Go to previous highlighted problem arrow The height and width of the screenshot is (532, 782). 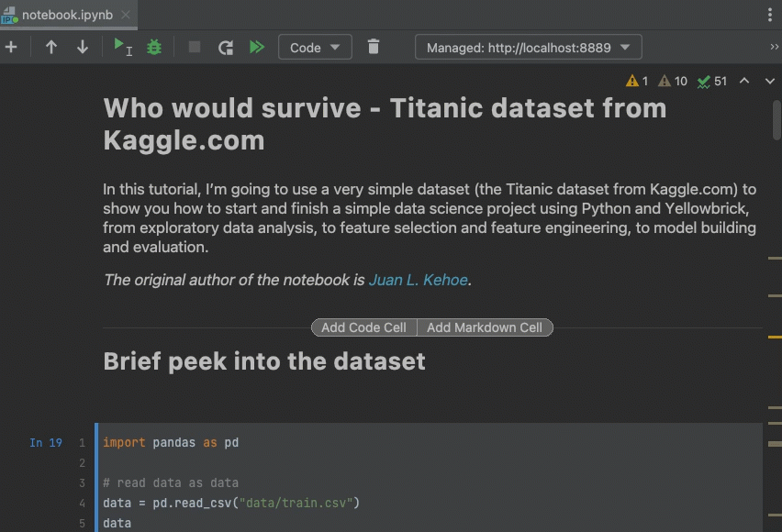click(744, 81)
